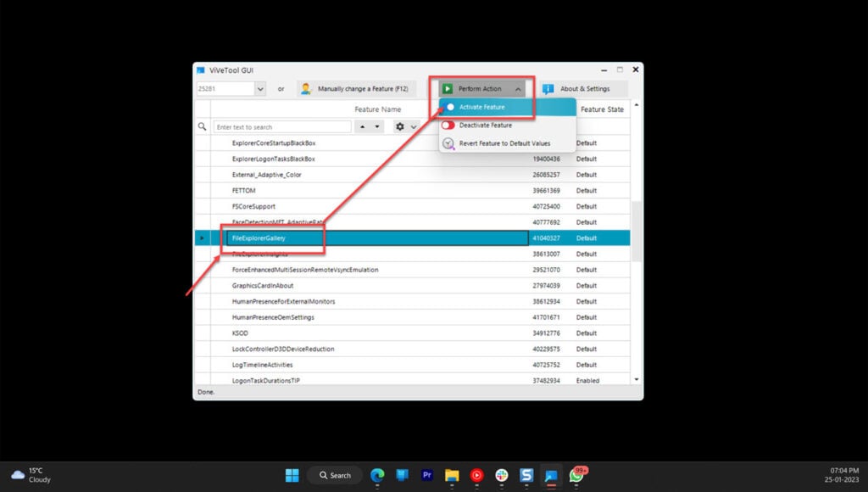Select the LogonTaskDurationsTIP feature
The image size is (868, 492).
pos(265,381)
